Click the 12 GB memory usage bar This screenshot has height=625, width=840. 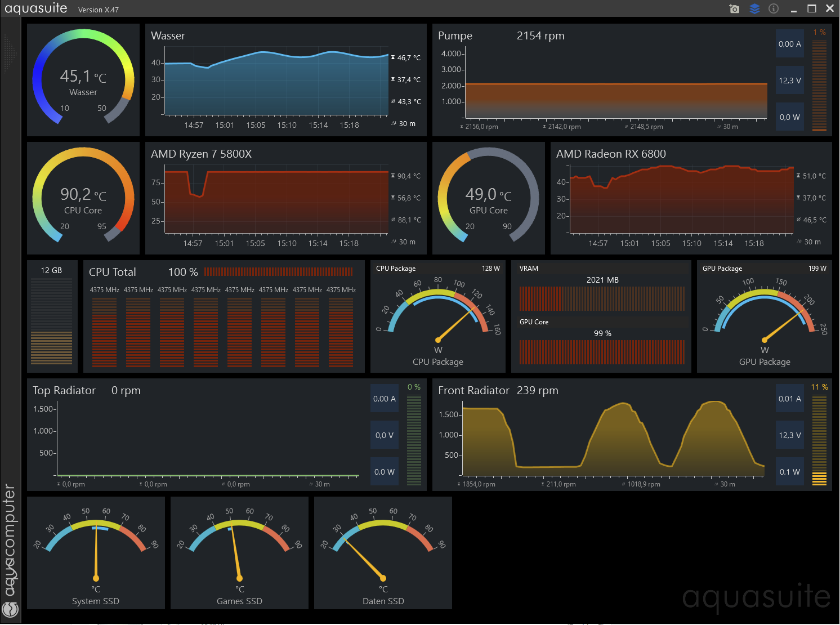click(51, 322)
